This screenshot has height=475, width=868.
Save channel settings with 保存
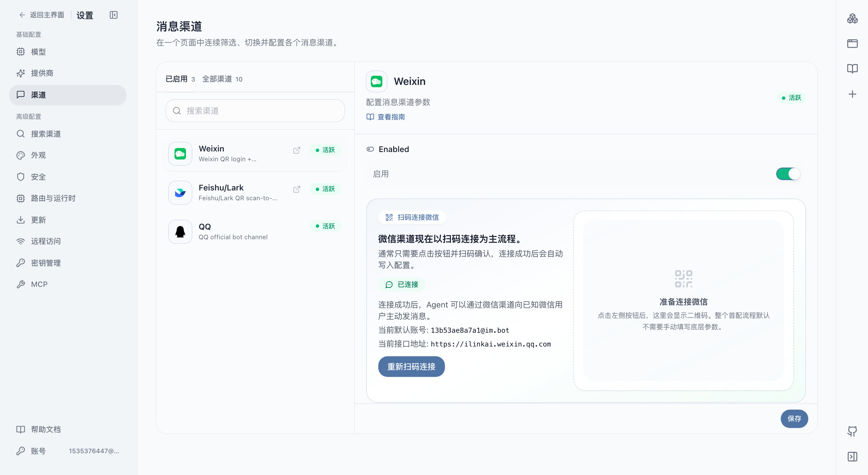coord(794,418)
